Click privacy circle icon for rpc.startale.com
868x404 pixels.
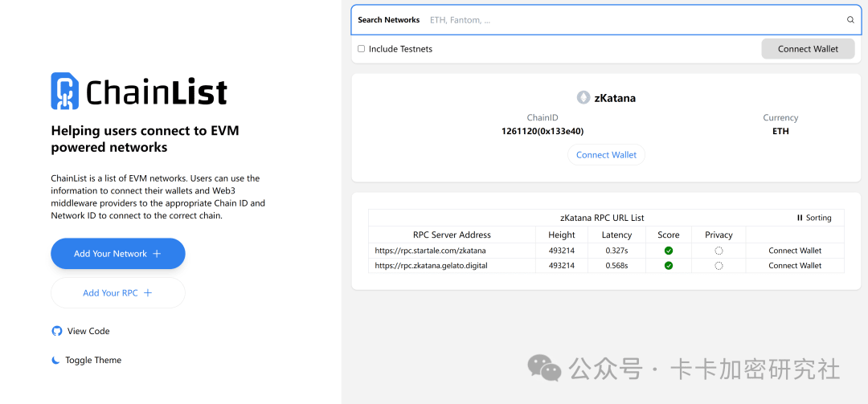[x=719, y=251]
